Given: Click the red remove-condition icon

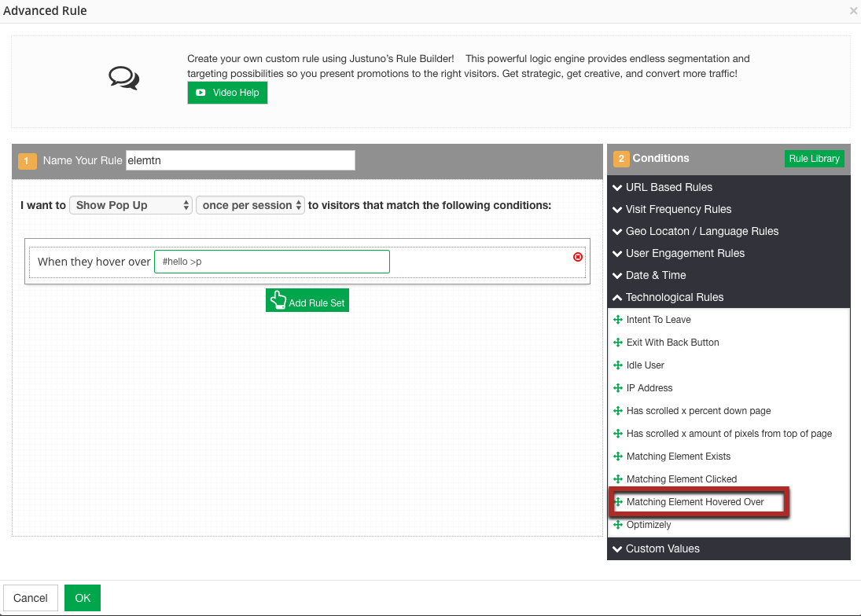Looking at the screenshot, I should 578,257.
